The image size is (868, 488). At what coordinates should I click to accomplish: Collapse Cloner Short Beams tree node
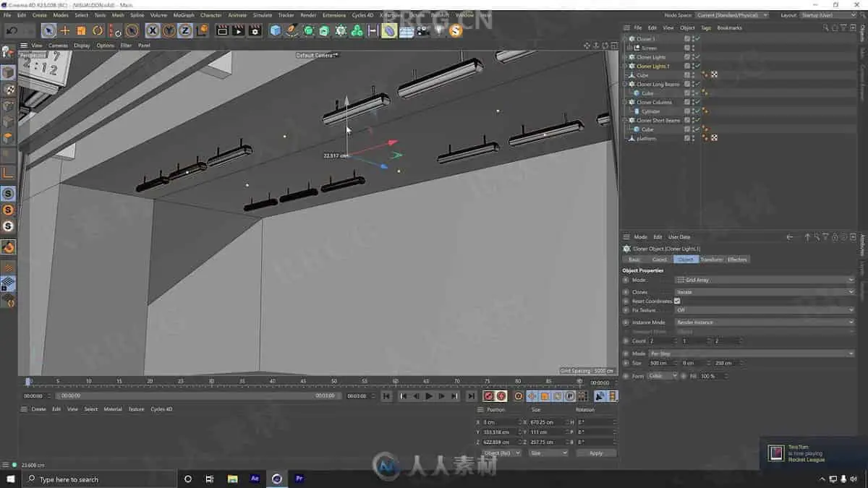pos(626,120)
